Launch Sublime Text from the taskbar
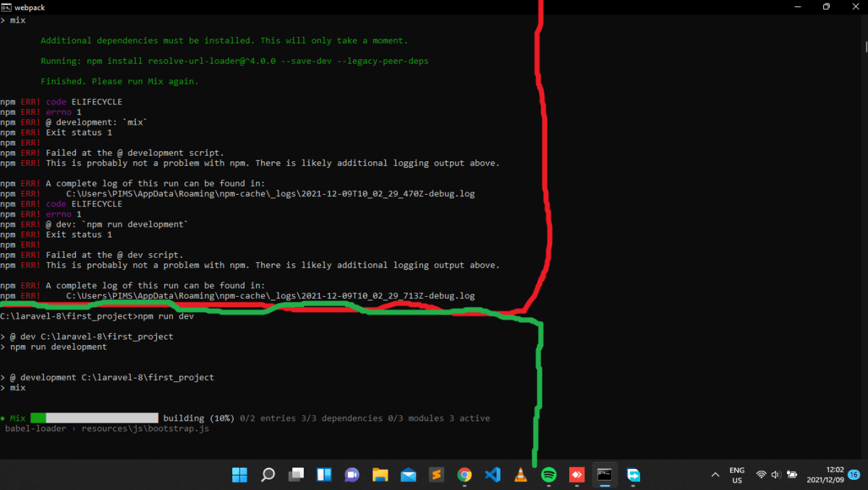The height and width of the screenshot is (490, 868). point(436,475)
